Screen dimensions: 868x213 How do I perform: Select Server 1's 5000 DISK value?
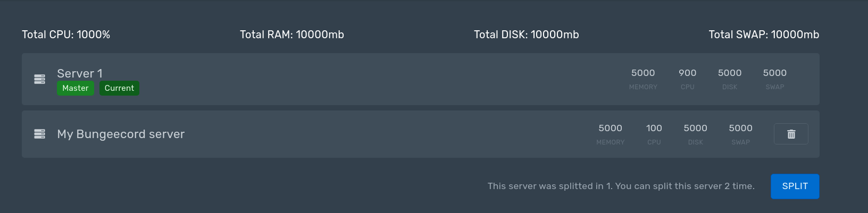pos(730,73)
